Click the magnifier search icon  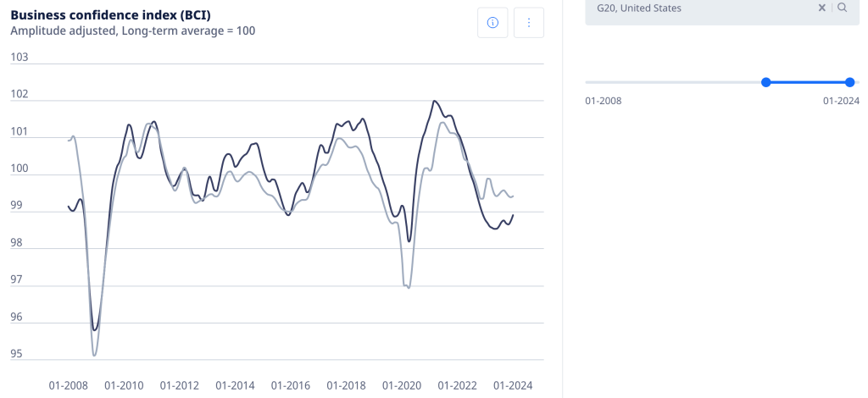842,8
